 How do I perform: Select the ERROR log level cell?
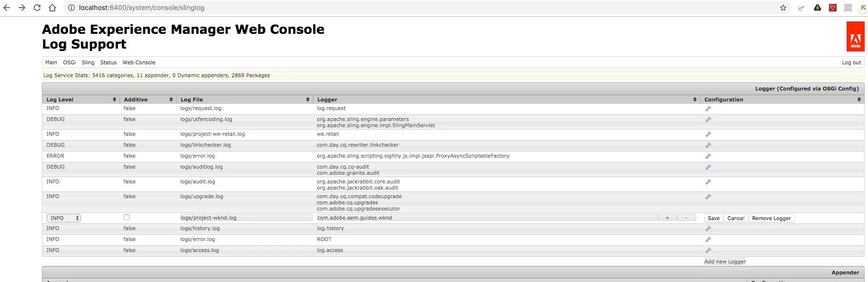click(x=55, y=156)
